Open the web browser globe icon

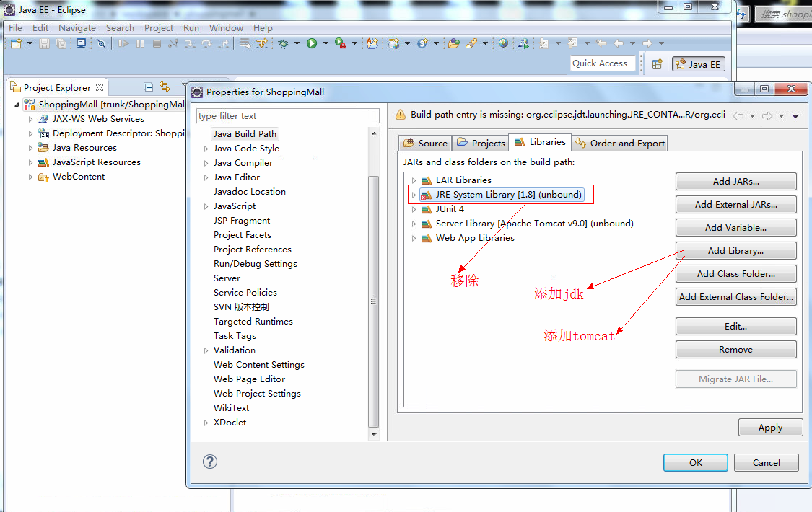[x=503, y=44]
